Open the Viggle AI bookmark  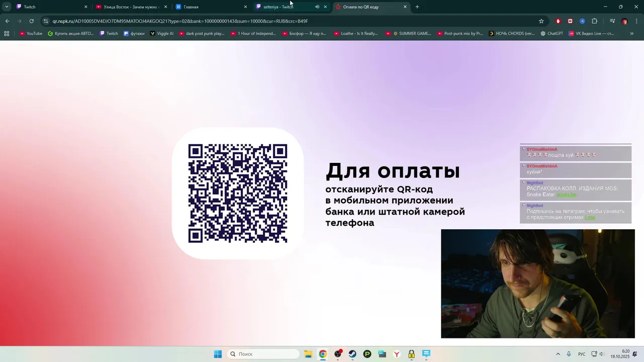162,34
